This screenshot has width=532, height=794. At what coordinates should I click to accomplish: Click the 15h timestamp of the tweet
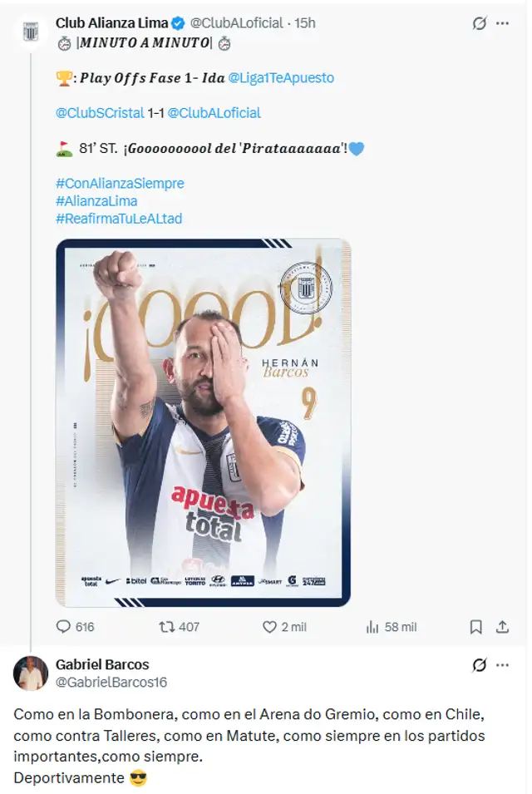point(306,23)
